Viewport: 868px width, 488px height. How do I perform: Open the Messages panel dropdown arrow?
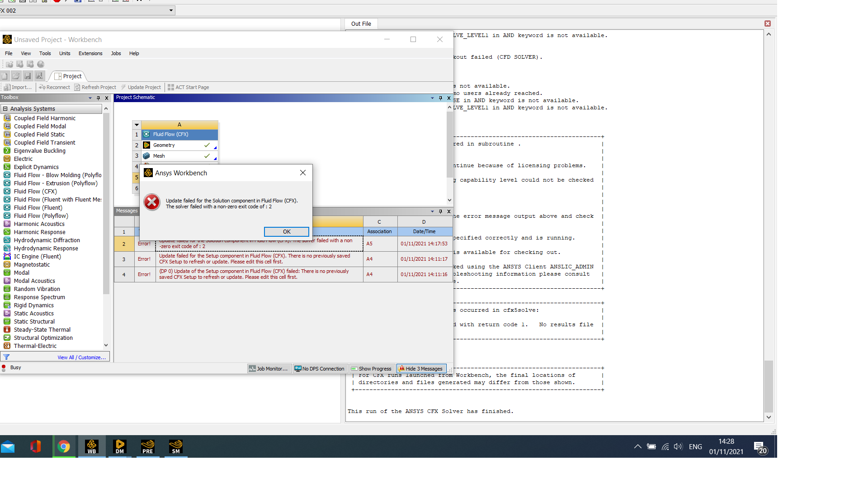(x=432, y=211)
